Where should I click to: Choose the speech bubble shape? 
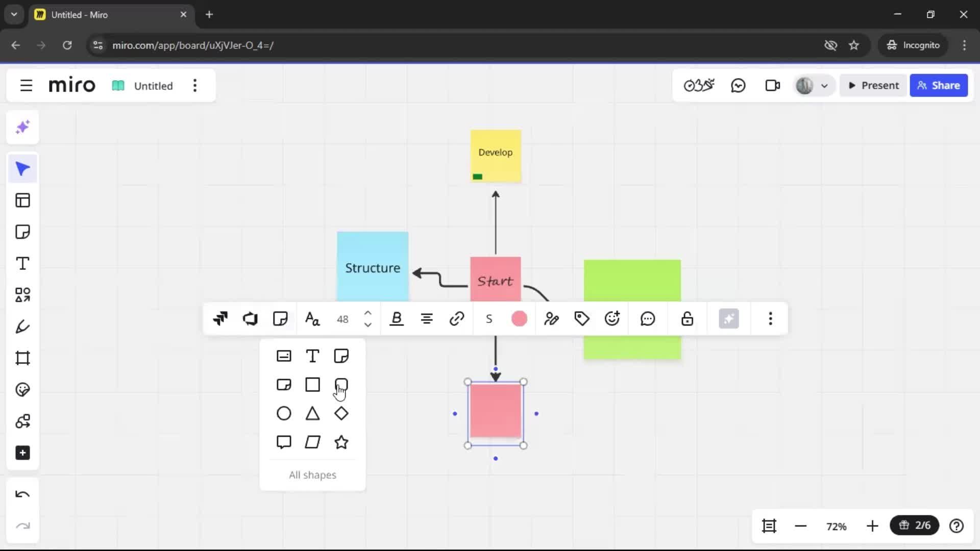coord(284,442)
